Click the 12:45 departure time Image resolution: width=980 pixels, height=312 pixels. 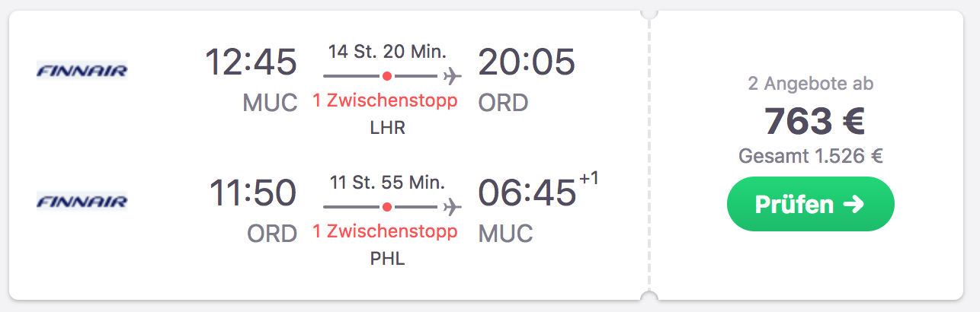coord(251,62)
